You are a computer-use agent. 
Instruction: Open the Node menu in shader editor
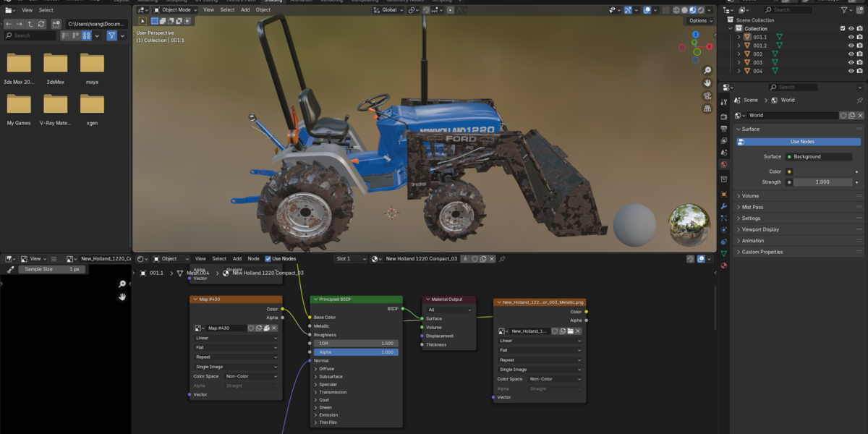click(x=253, y=258)
